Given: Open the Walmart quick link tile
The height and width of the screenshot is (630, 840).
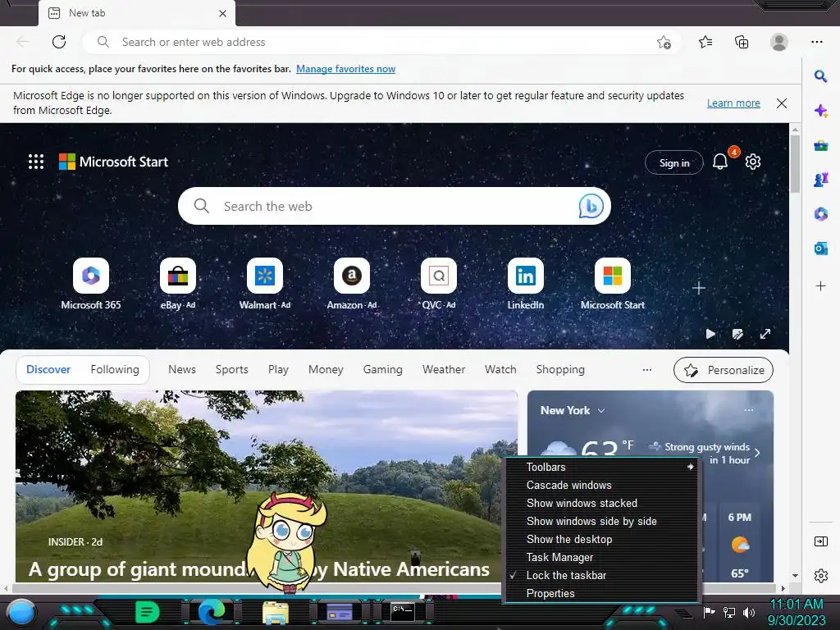Looking at the screenshot, I should (265, 276).
